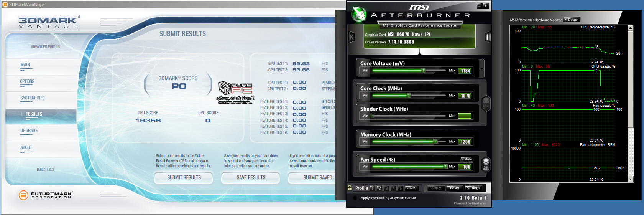Load profile slot 2

pyautogui.click(x=379, y=188)
